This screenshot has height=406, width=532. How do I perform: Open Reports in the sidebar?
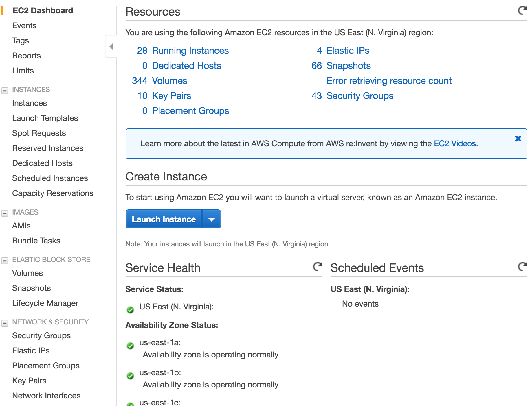tap(26, 56)
